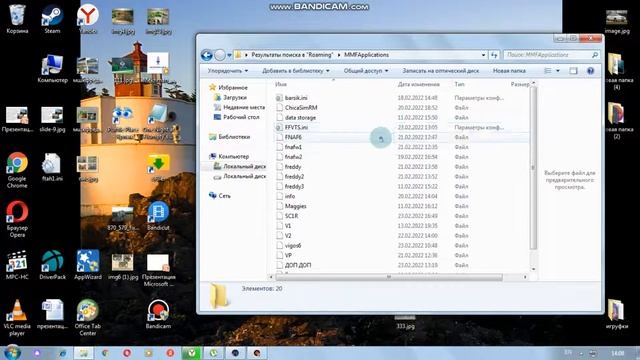Open the Общий доступ menu
The image size is (640, 360).
(366, 71)
